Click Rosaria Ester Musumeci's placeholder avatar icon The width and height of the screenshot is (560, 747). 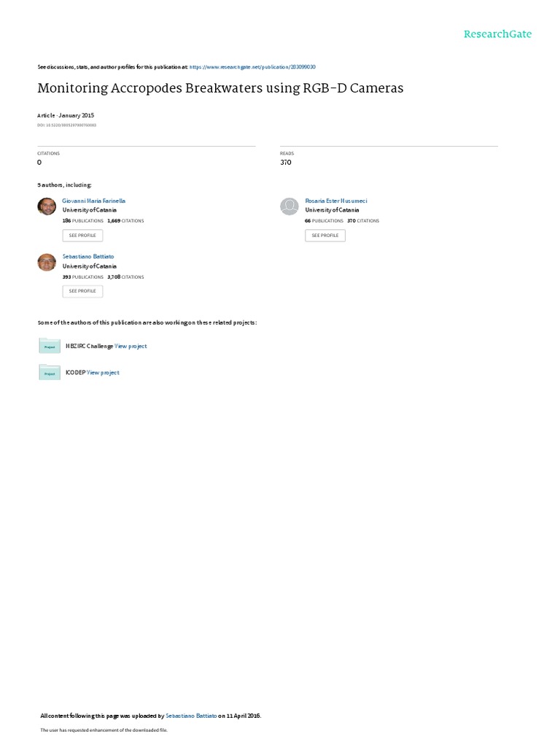tap(289, 206)
